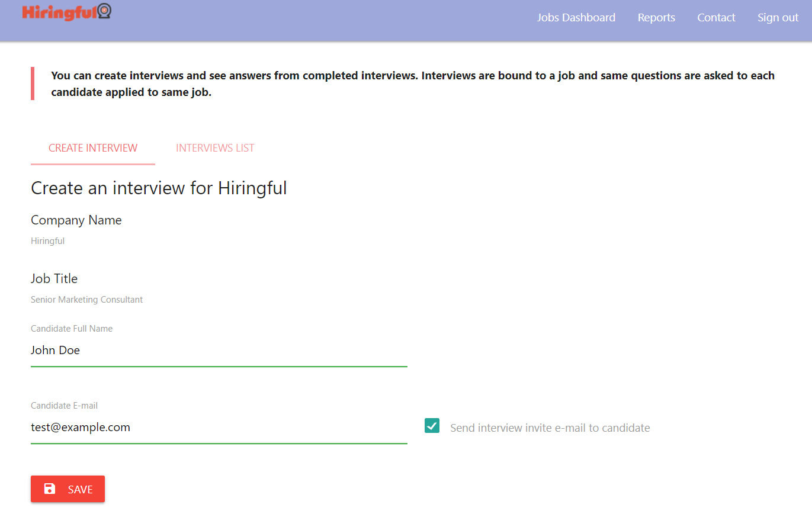812x517 pixels.
Task: Click the Senior Marketing Consultant job title text
Action: pos(86,299)
